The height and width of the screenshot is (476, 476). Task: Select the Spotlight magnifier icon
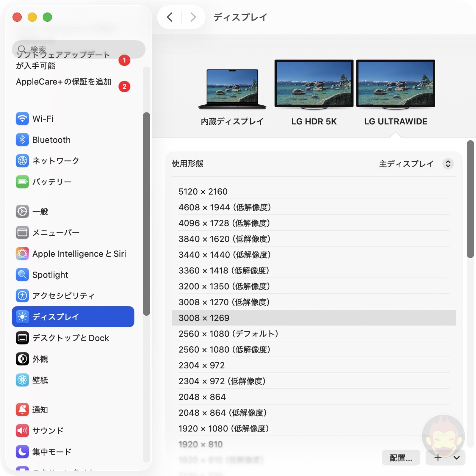click(22, 275)
